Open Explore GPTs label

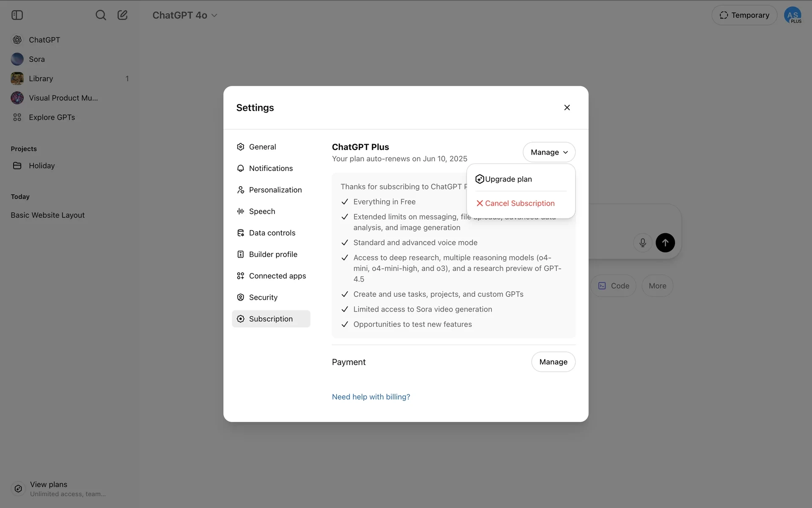coord(52,117)
